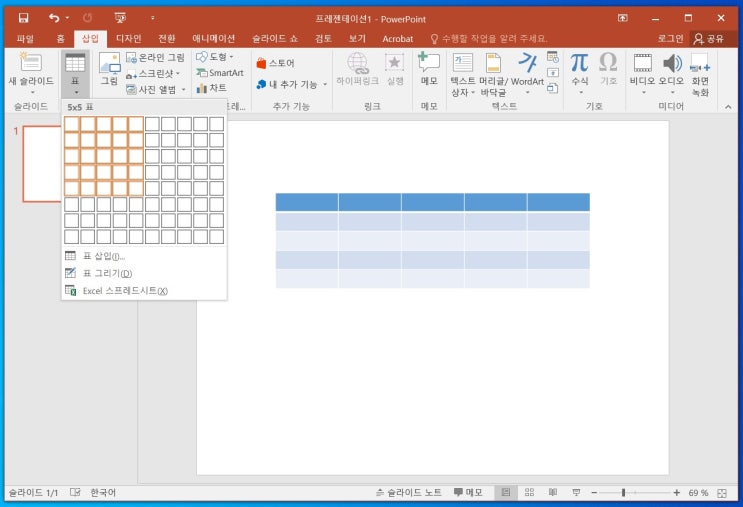Screen dimensions: 743x507
Task: Click the 실행 action star icon
Action: point(394,63)
